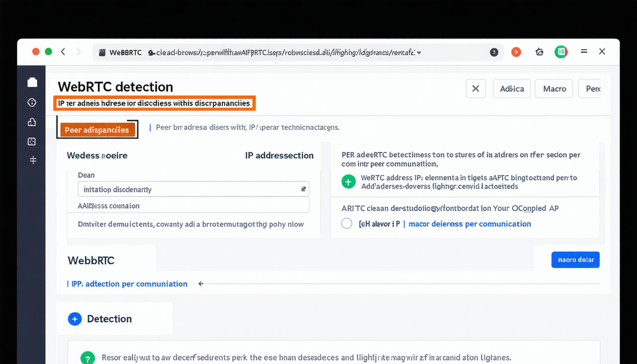Click the dark circular badge in the address bar
The height and width of the screenshot is (364, 637).
494,52
